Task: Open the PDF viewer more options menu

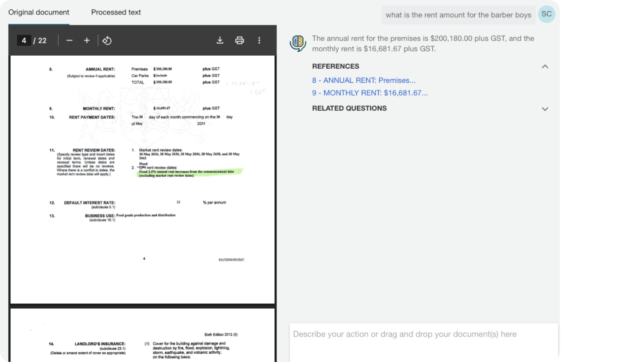Action: 259,41
